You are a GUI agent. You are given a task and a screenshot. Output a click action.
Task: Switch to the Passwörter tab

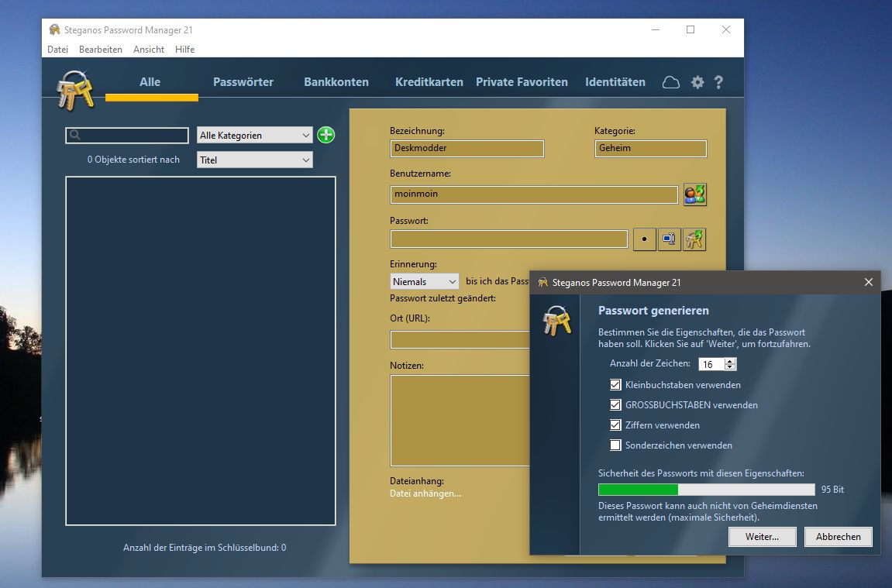[x=243, y=82]
